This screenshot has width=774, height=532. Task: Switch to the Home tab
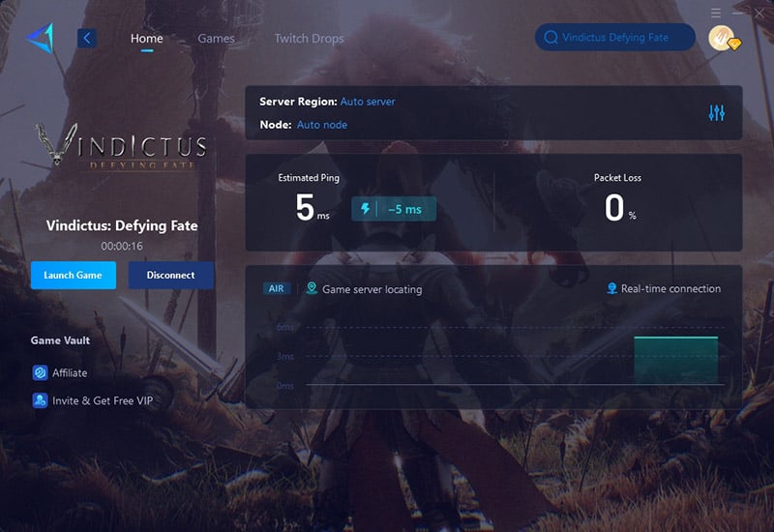tap(147, 38)
